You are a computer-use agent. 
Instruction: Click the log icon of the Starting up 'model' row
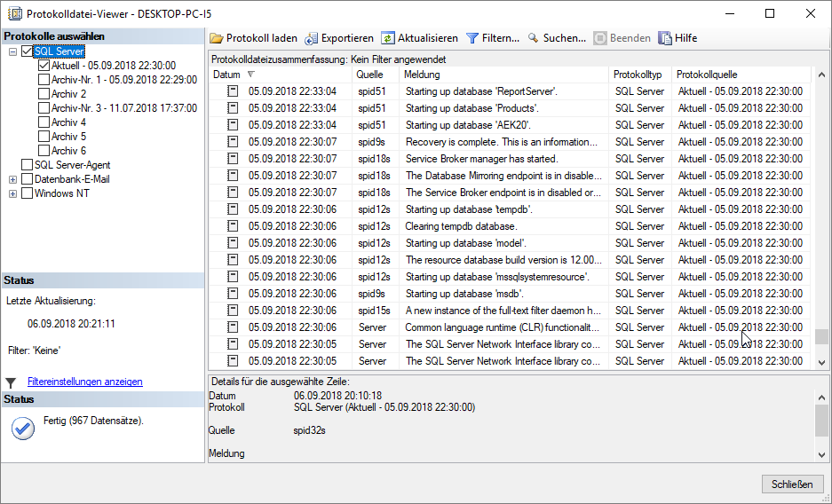coord(233,243)
